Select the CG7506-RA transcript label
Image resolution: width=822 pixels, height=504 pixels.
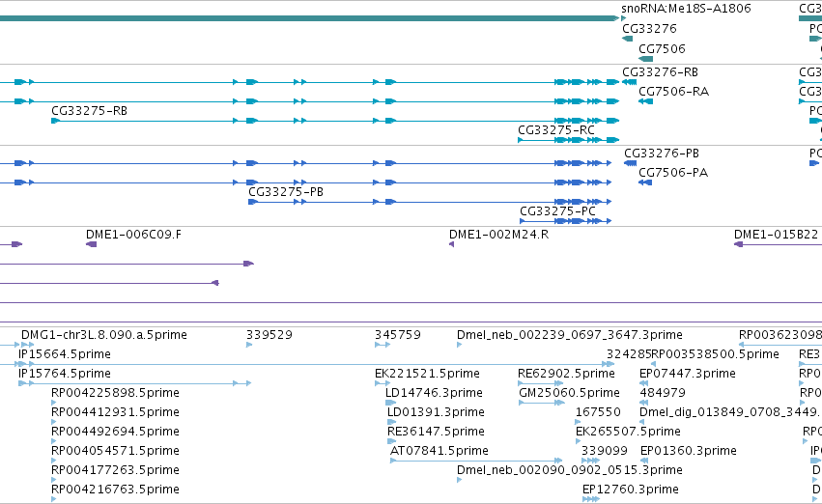tap(673, 92)
